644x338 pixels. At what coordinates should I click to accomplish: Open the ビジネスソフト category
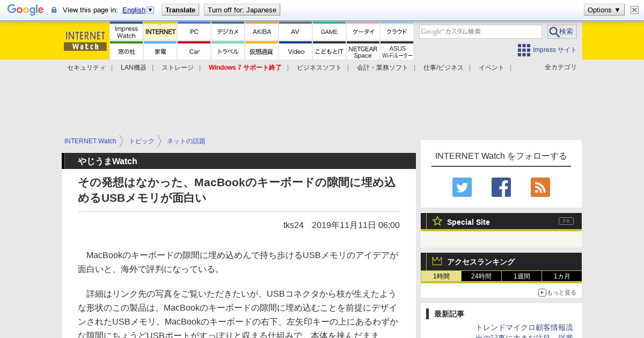click(x=319, y=68)
